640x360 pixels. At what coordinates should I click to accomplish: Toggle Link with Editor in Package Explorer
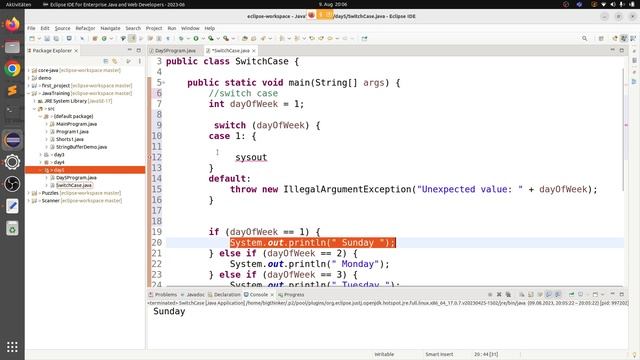tap(115, 61)
